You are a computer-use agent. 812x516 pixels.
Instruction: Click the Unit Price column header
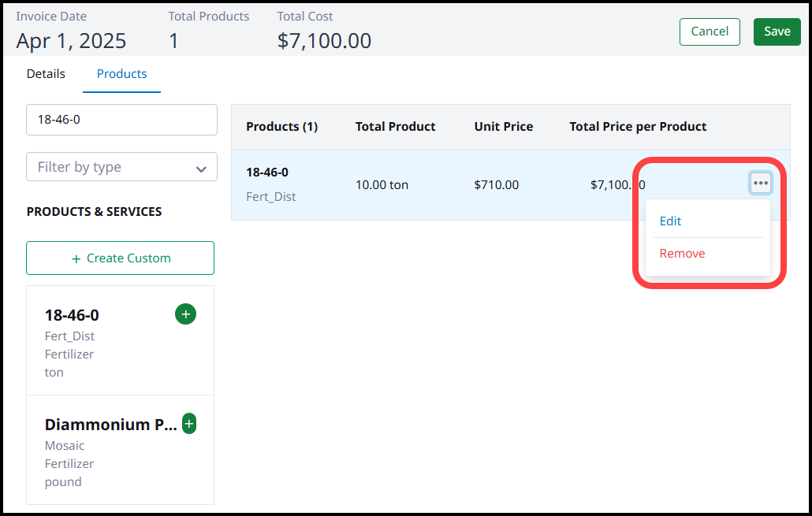[503, 127]
